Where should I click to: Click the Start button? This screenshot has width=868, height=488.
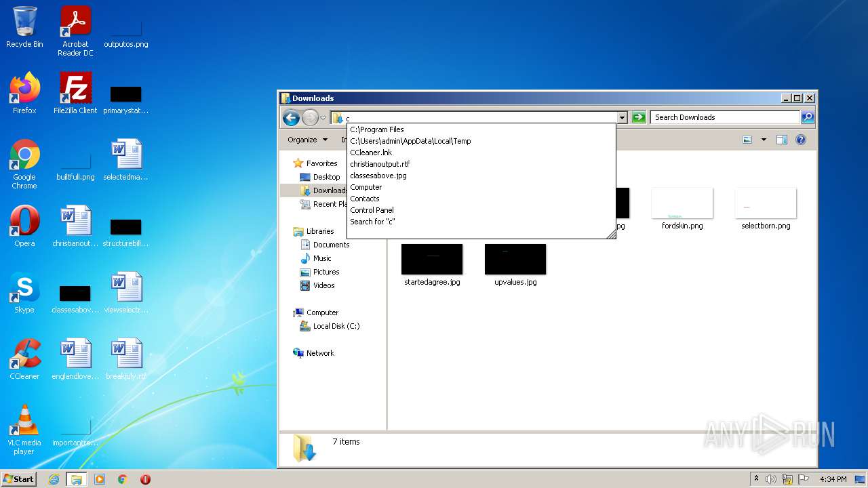click(x=19, y=479)
